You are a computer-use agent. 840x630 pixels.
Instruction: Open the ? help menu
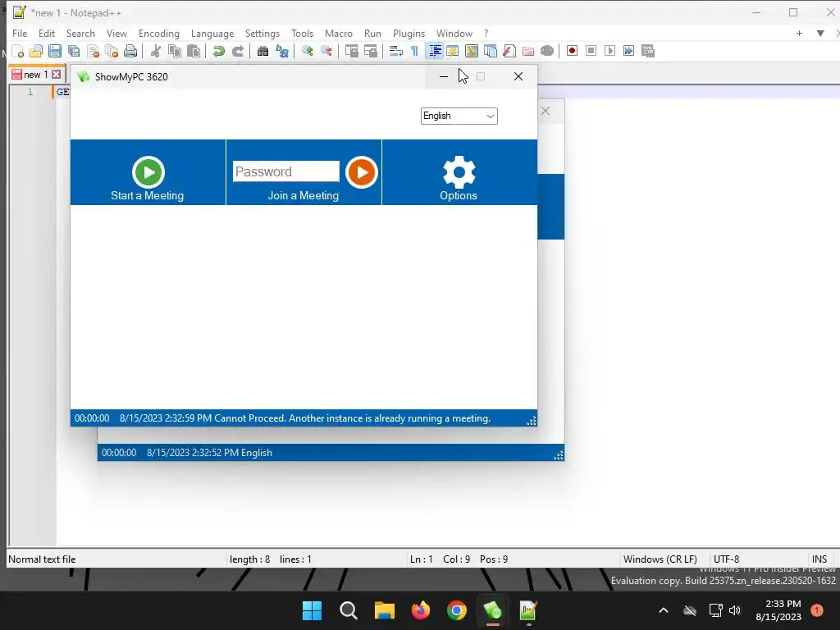[x=486, y=33]
